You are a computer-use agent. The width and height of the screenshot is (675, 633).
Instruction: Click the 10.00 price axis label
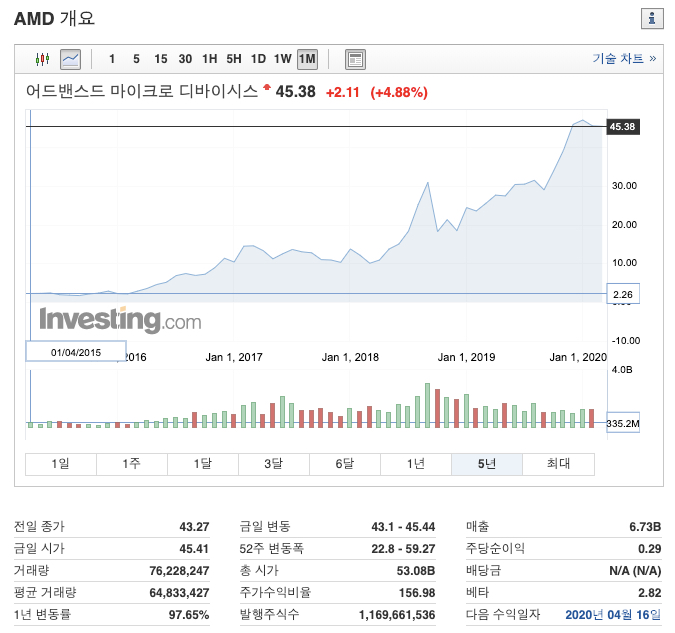pyautogui.click(x=624, y=263)
